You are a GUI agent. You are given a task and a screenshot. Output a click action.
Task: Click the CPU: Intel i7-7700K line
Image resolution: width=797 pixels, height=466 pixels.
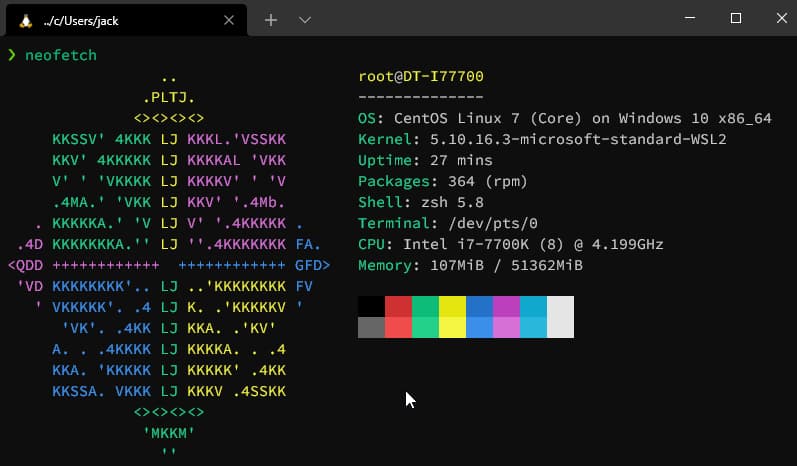pos(511,244)
